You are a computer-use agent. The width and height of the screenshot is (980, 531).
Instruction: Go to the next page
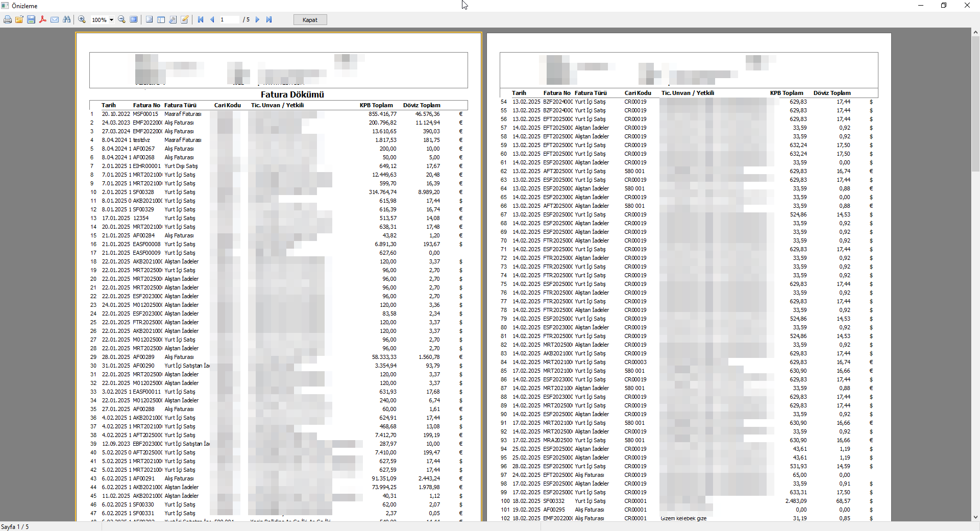(257, 19)
